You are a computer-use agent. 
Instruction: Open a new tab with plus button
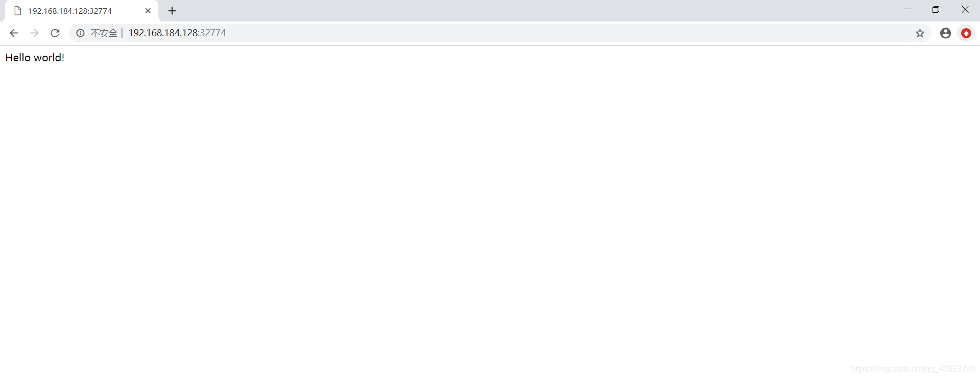pyautogui.click(x=173, y=11)
